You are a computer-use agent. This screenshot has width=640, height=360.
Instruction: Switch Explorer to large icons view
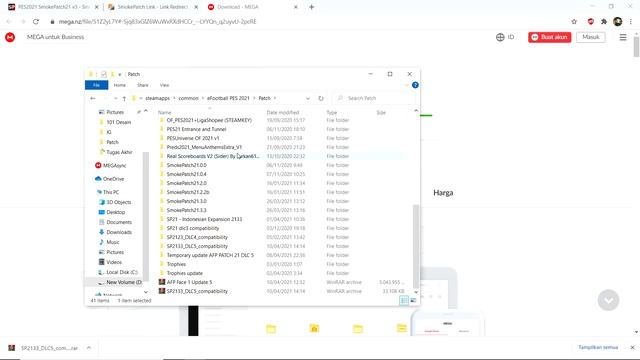[x=413, y=300]
